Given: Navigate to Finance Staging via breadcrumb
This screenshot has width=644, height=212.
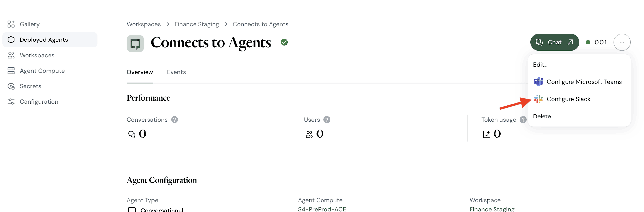Looking at the screenshot, I should 197,24.
